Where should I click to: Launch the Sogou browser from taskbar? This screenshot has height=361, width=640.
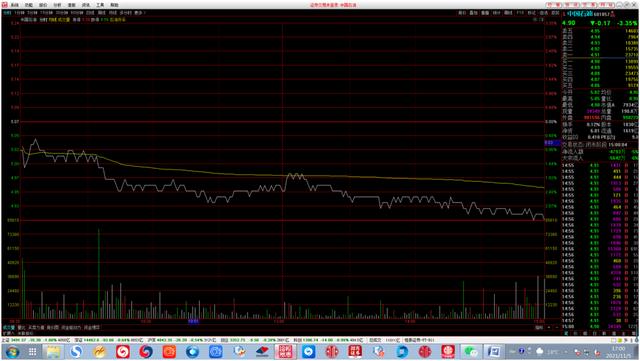coord(76,351)
